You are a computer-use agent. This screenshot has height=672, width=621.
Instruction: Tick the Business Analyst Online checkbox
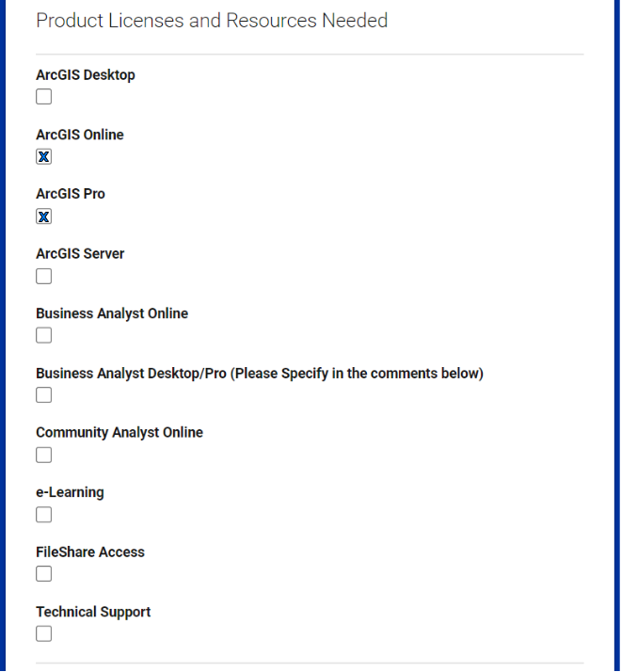43,335
